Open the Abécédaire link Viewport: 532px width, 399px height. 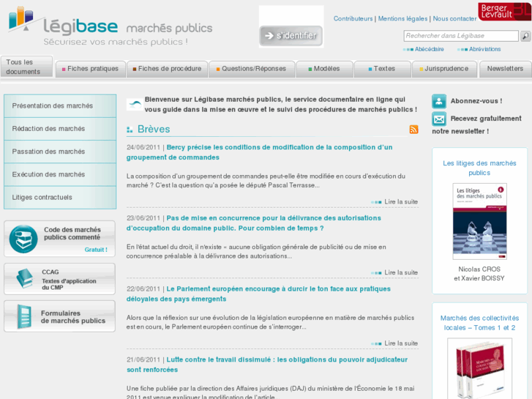430,49
